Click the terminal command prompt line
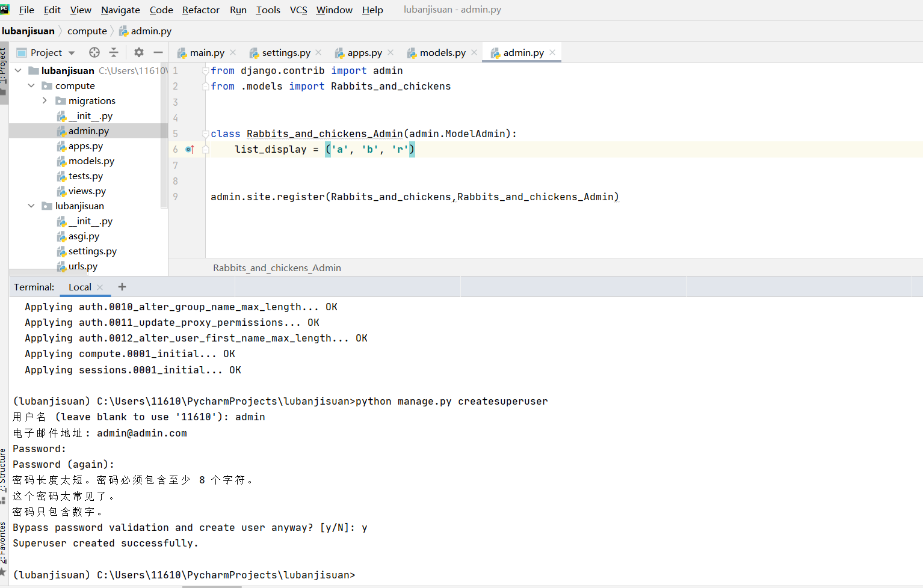This screenshot has width=923, height=588. 184,575
